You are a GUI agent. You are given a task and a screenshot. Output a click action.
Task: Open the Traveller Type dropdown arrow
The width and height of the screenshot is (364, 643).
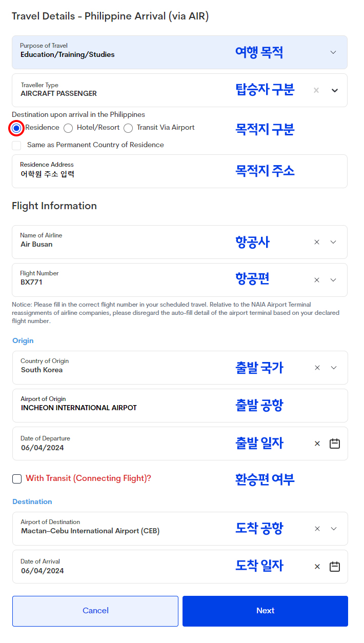click(x=335, y=90)
